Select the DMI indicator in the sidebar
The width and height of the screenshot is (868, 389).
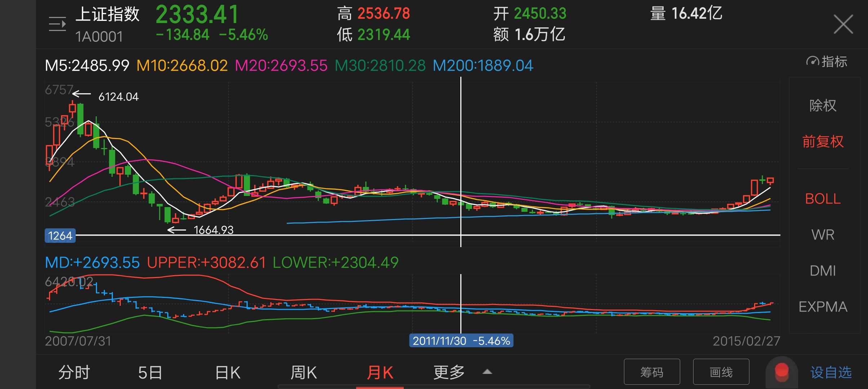point(823,271)
